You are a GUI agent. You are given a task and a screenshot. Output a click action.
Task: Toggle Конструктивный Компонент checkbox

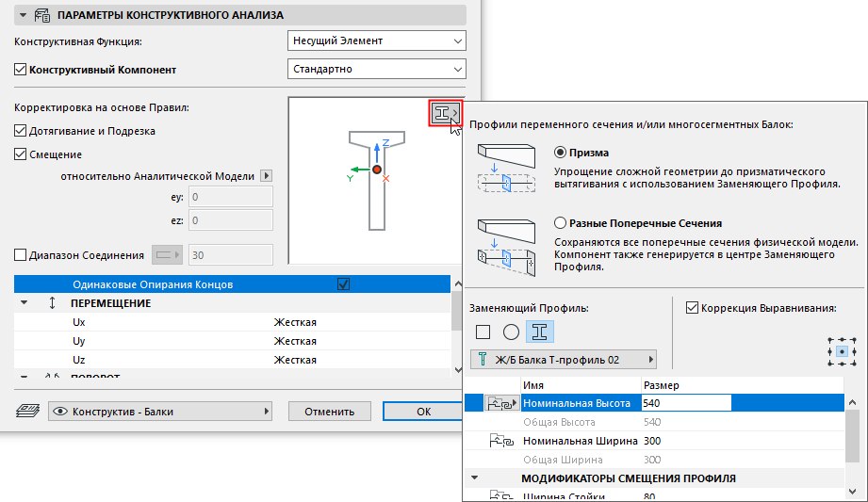(x=21, y=69)
